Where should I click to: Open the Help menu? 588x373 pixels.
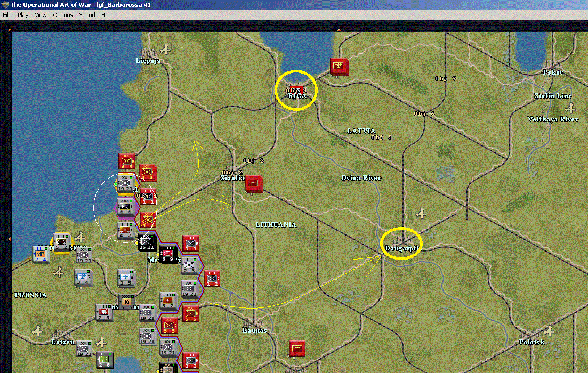107,15
